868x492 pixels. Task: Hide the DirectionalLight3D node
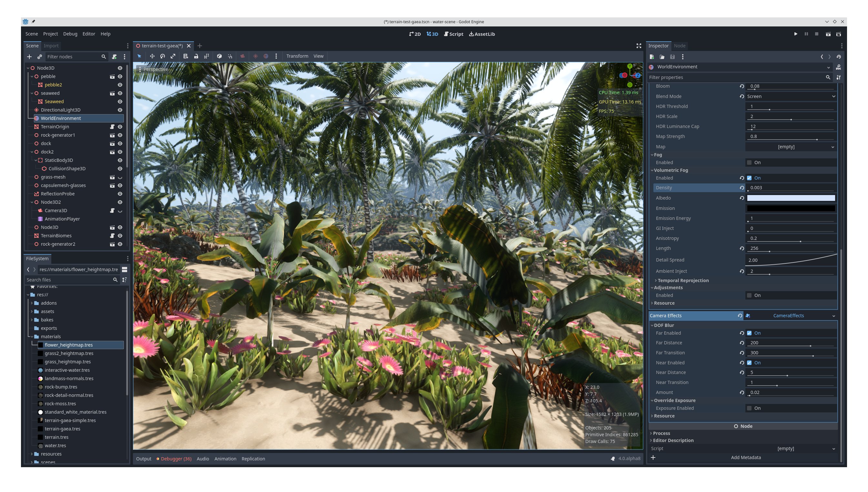coord(120,110)
